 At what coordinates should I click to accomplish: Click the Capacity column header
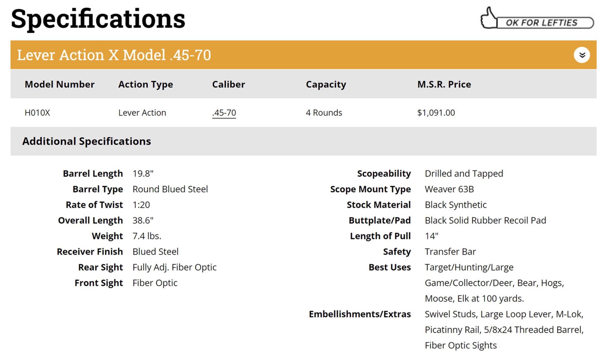[326, 84]
